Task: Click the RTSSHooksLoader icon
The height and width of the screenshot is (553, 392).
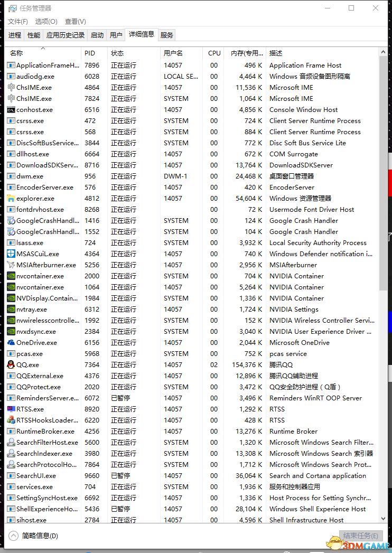Action: [11, 420]
